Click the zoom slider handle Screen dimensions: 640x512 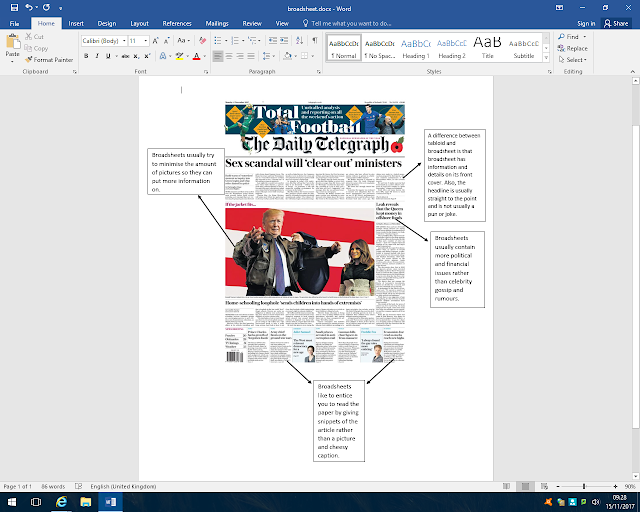(x=584, y=486)
